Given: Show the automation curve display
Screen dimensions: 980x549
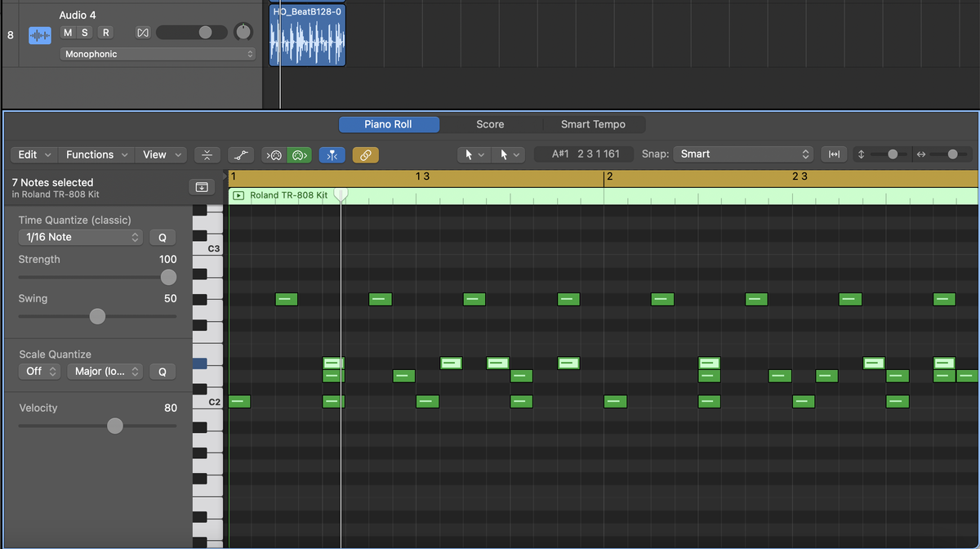Looking at the screenshot, I should tap(239, 154).
